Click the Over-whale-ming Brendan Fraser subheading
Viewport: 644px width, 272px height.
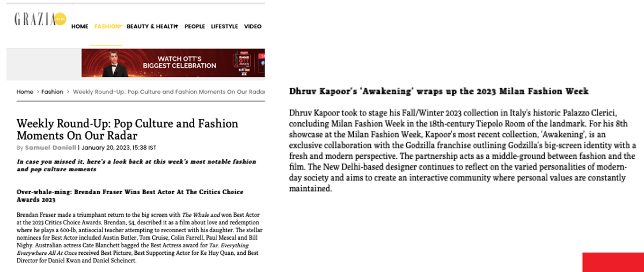(130, 195)
